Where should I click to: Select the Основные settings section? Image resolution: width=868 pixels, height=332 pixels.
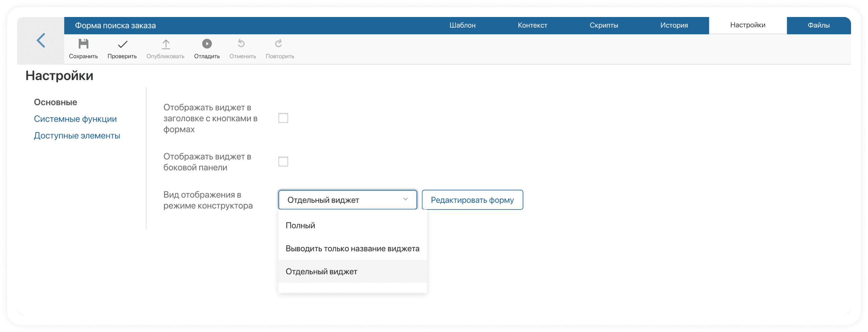click(55, 102)
